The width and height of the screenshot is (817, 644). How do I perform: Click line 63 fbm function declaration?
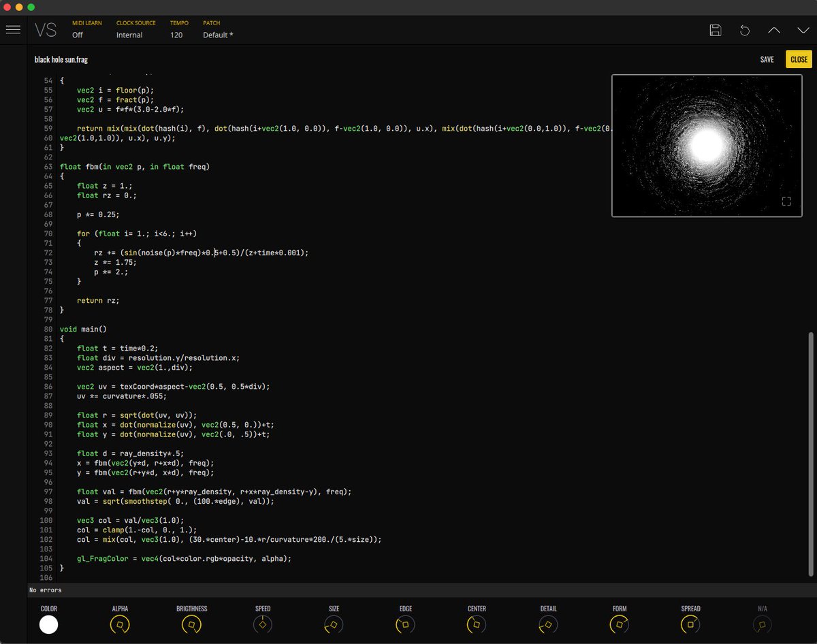135,167
